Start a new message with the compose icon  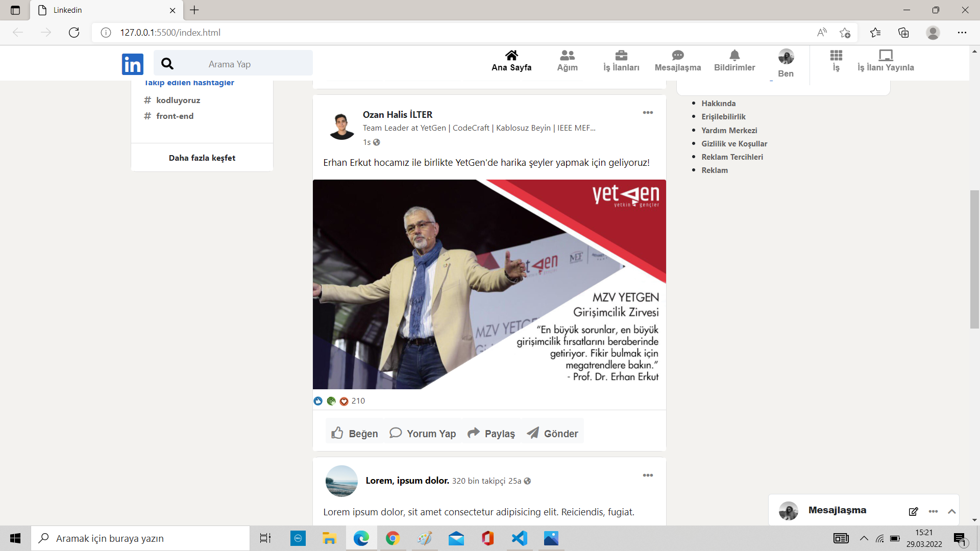pos(913,512)
